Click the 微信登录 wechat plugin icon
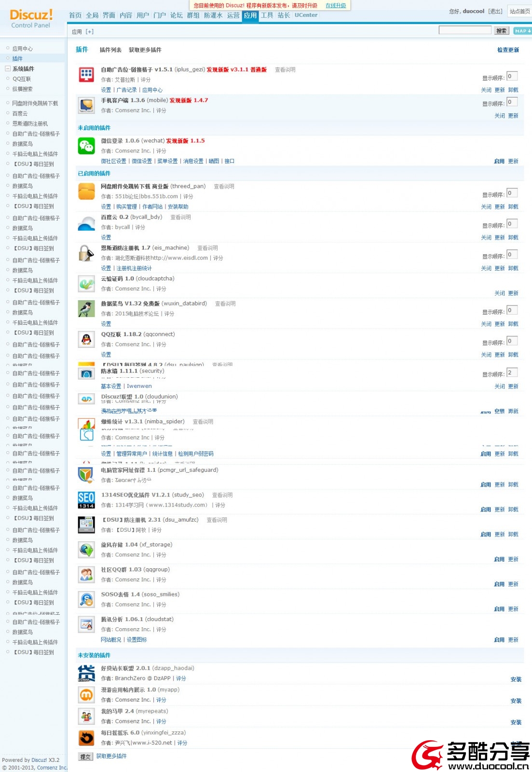This screenshot has width=532, height=772. point(86,146)
